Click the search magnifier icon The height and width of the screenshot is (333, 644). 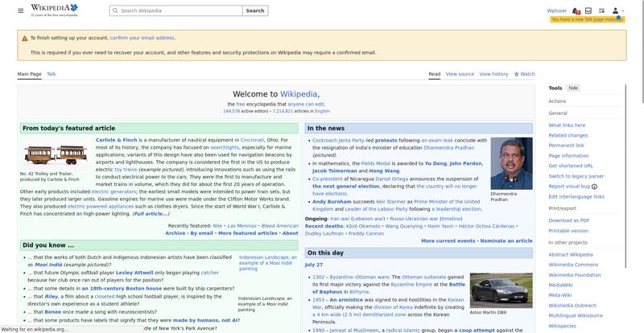coord(115,10)
